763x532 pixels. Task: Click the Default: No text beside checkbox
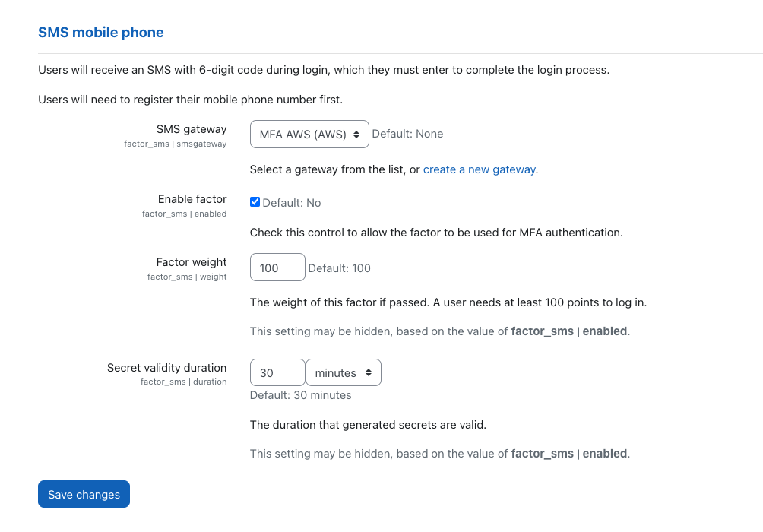pyautogui.click(x=292, y=203)
